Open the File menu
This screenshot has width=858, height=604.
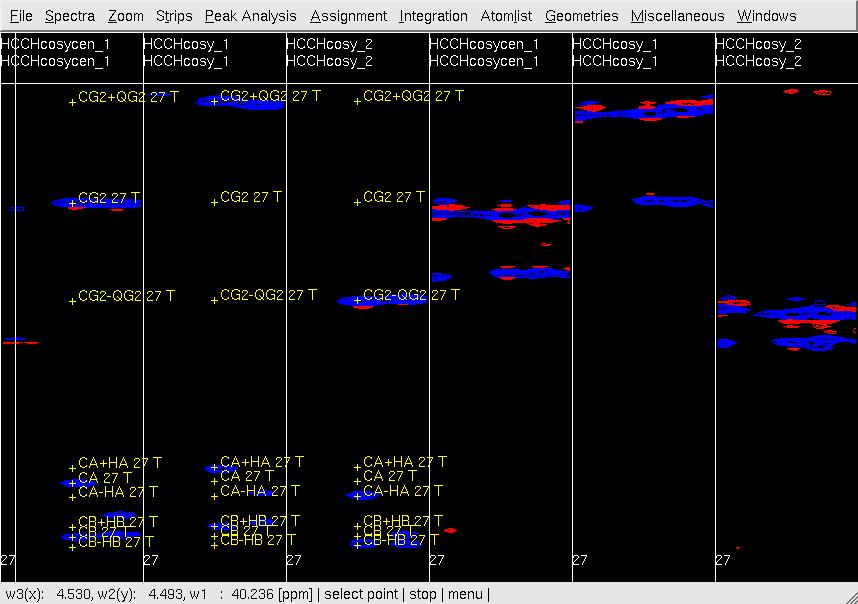click(x=20, y=16)
